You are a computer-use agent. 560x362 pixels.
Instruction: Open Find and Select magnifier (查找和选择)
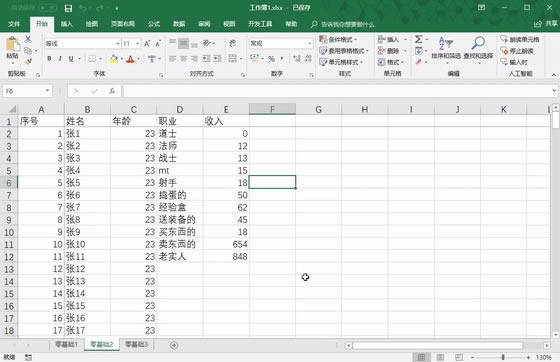coord(478,49)
